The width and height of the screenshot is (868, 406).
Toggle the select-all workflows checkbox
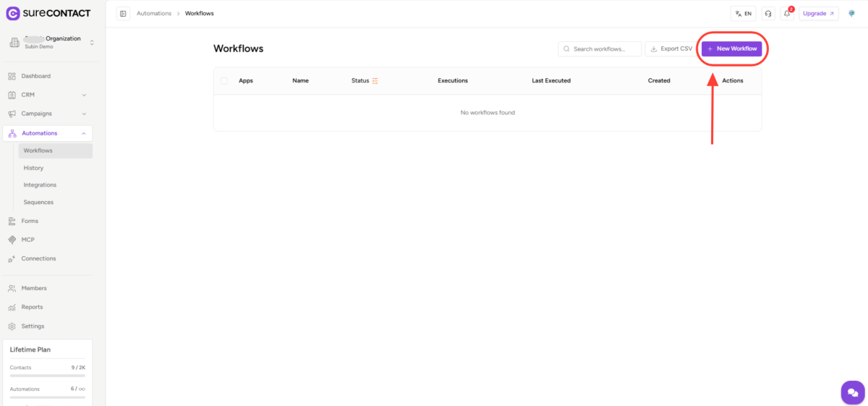point(224,81)
